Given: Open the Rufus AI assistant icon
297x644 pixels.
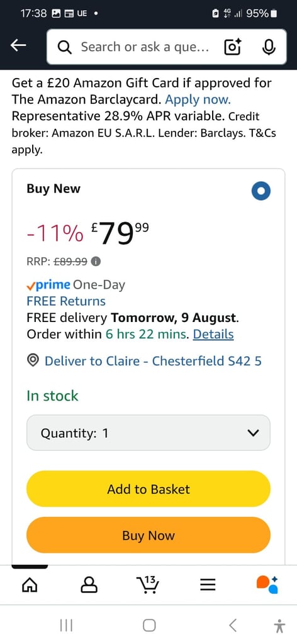Looking at the screenshot, I should point(267,584).
